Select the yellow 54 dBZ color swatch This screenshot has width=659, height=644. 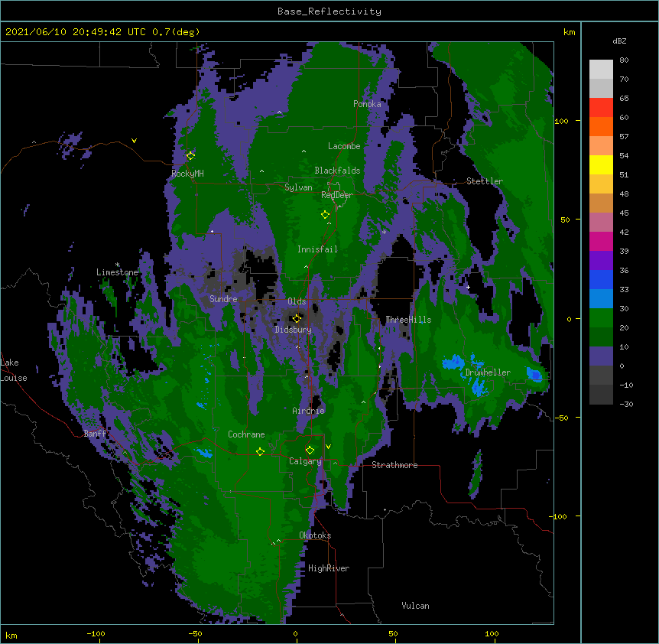(601, 164)
